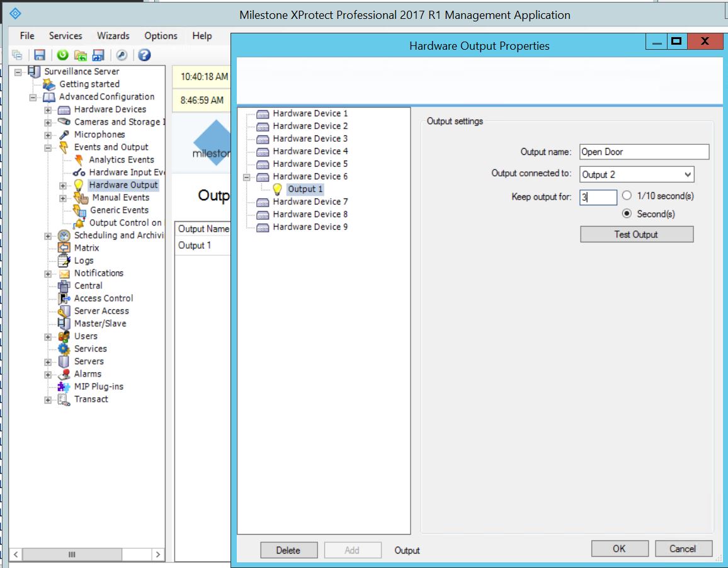
Task: Select the Second(s) radio button
Action: pyautogui.click(x=627, y=213)
